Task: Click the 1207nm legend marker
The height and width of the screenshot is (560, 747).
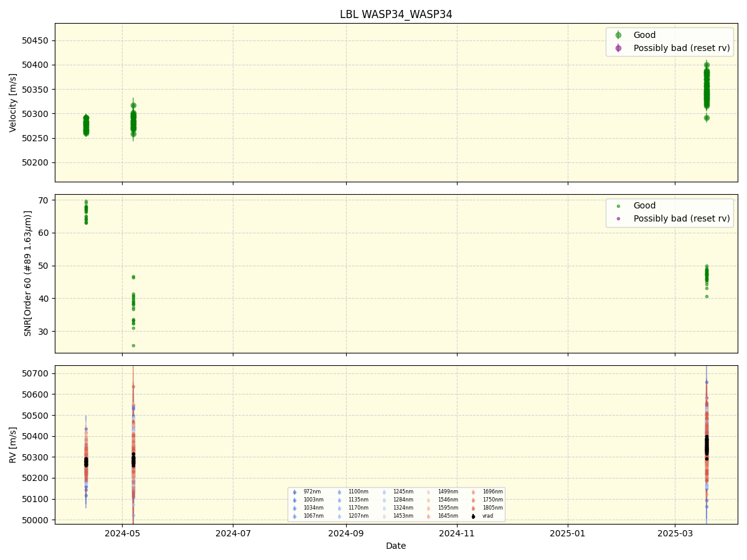Action: pos(339,516)
